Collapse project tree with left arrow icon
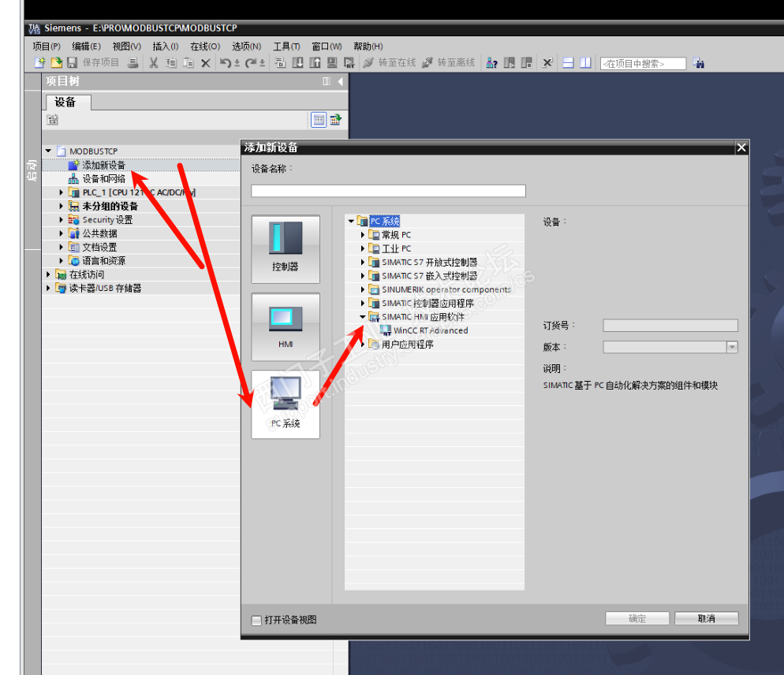The width and height of the screenshot is (784, 675). [x=340, y=81]
